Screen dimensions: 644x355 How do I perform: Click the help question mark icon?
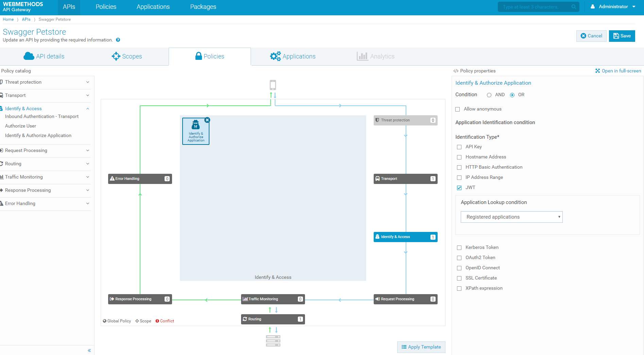tap(118, 40)
